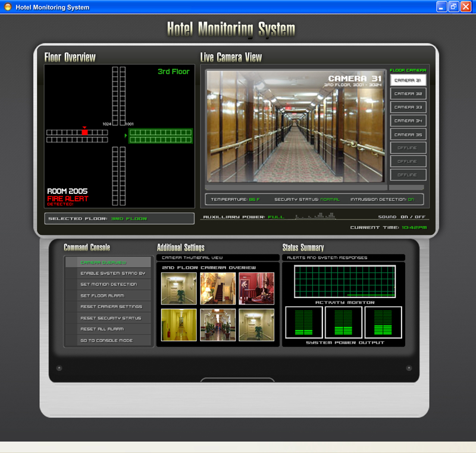Switch to Camera 31
Screen dimensions: 476x453
408,80
